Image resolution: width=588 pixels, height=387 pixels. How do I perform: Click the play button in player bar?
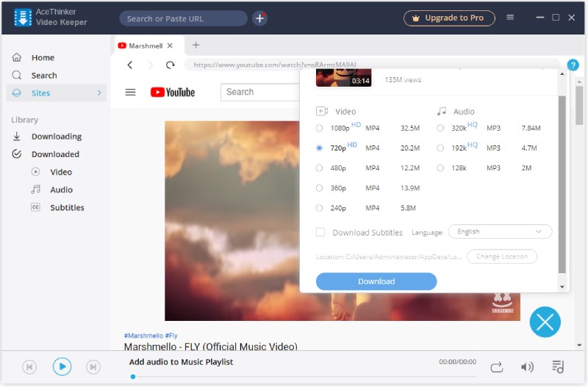62,366
